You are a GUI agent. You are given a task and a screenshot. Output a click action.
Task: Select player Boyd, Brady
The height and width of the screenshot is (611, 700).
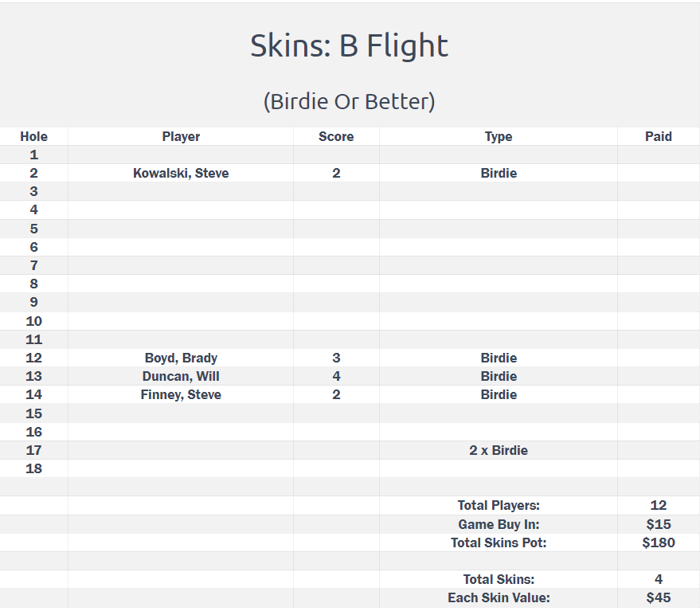pos(181,358)
